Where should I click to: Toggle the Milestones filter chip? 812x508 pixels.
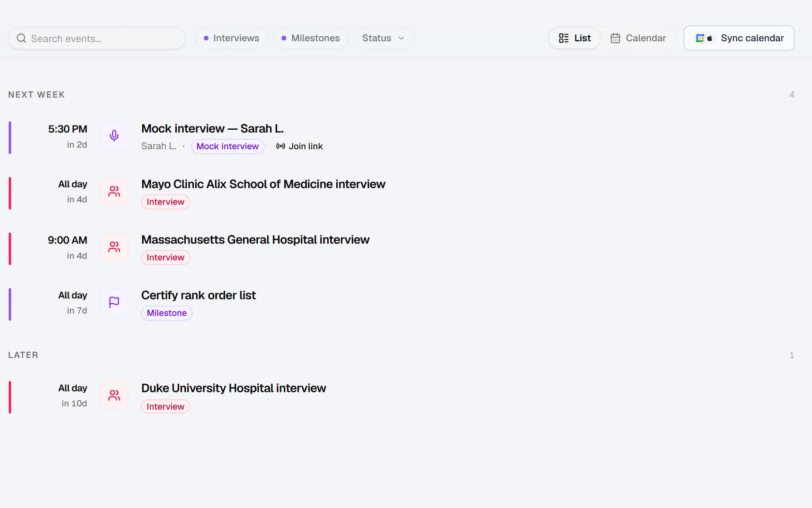coord(311,38)
